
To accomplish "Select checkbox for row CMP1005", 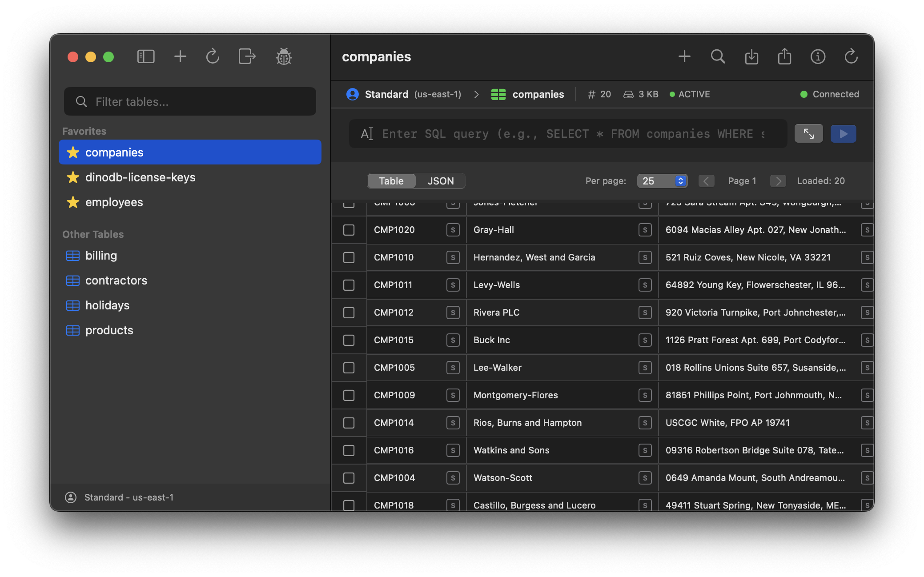I will [x=349, y=368].
